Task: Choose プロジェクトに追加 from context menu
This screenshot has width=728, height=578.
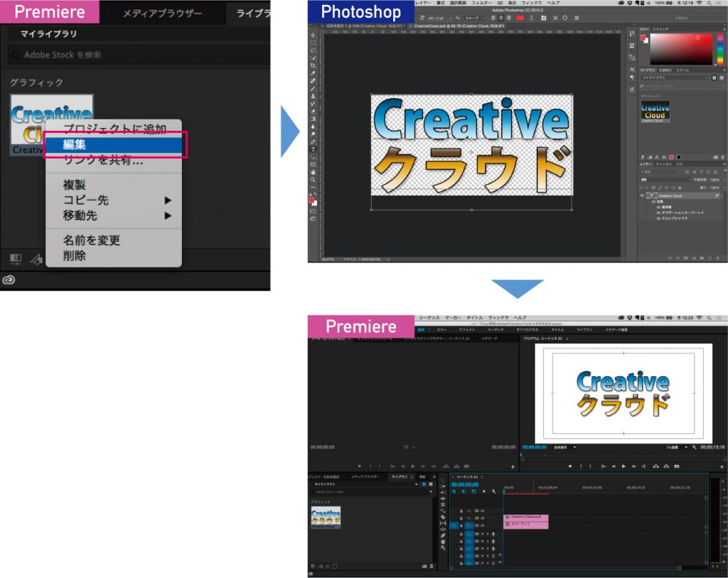Action: (114, 129)
